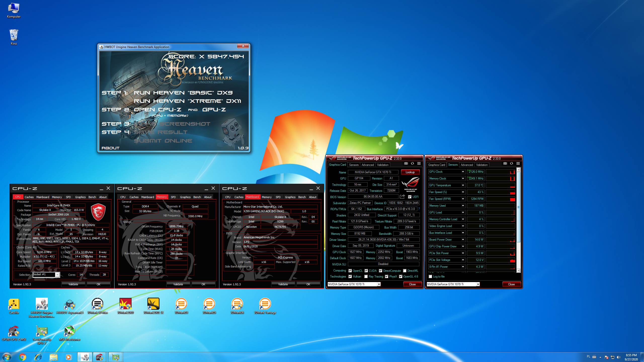Expand Memory Used sensor dropdown

(463, 206)
